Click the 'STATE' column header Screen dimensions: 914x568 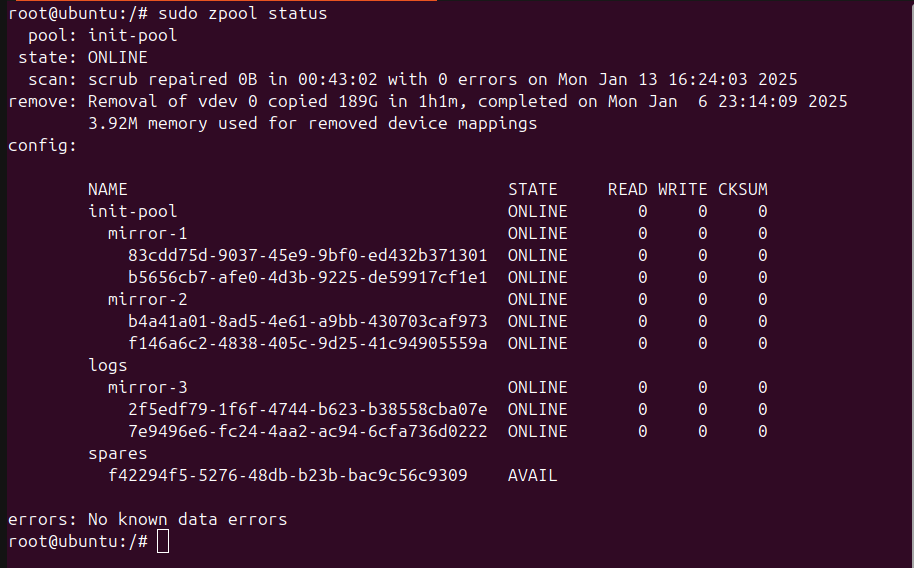[x=532, y=190]
